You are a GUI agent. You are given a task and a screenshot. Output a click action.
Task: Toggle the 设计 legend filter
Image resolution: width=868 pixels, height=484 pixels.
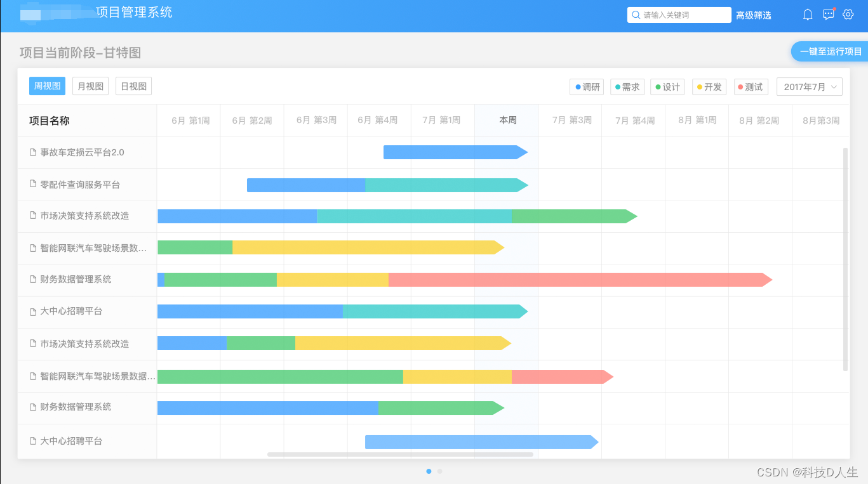[667, 87]
